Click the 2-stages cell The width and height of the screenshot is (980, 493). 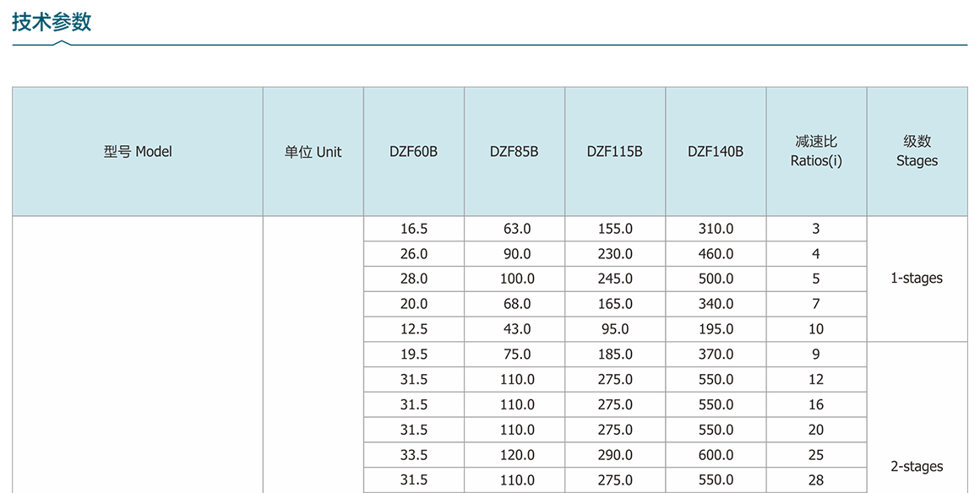pos(917,467)
